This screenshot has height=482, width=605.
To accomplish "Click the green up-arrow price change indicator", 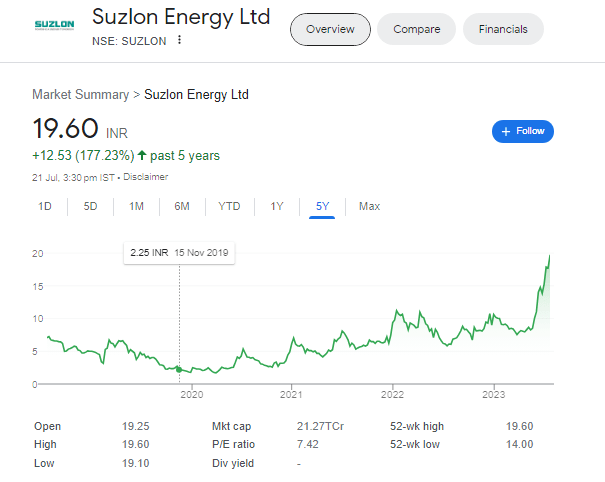I will [x=142, y=156].
